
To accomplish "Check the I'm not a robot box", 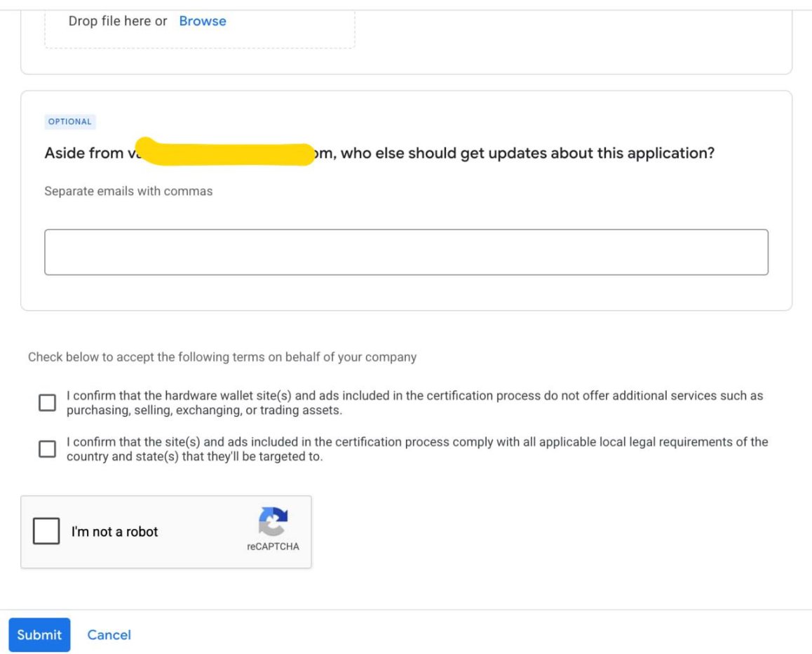I will tap(46, 531).
